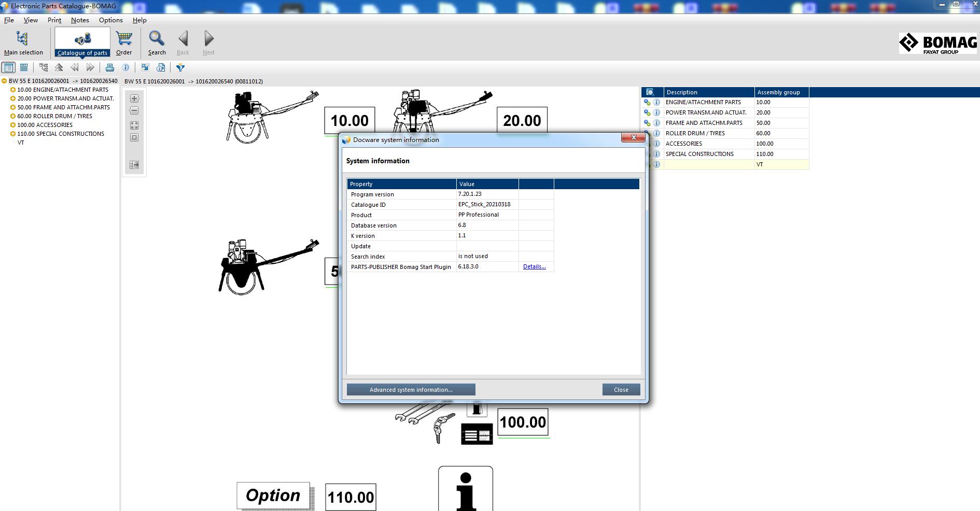Click the resize-arrow drawing icon in the secondary toolbar
Screen dimensions: 980x511
145,67
